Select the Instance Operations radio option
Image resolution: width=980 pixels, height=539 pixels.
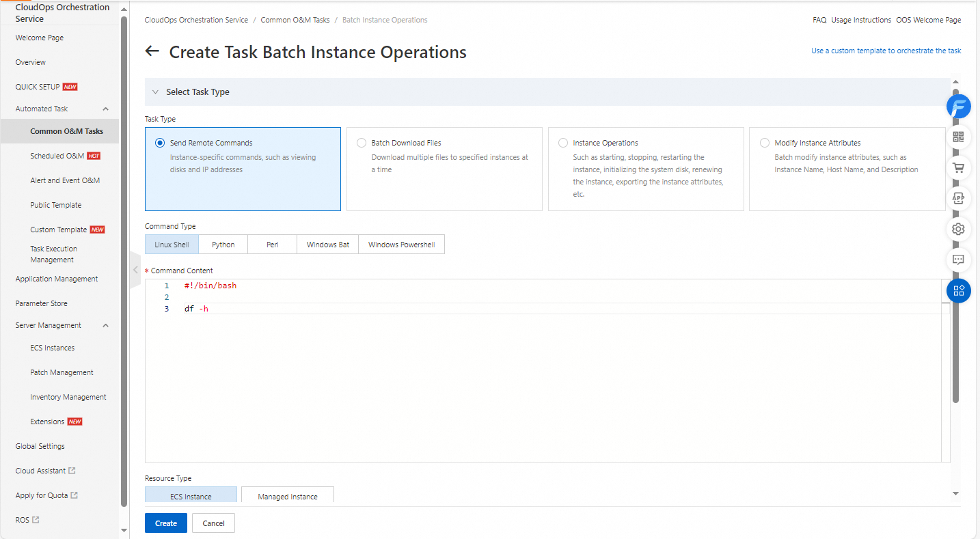coord(563,143)
